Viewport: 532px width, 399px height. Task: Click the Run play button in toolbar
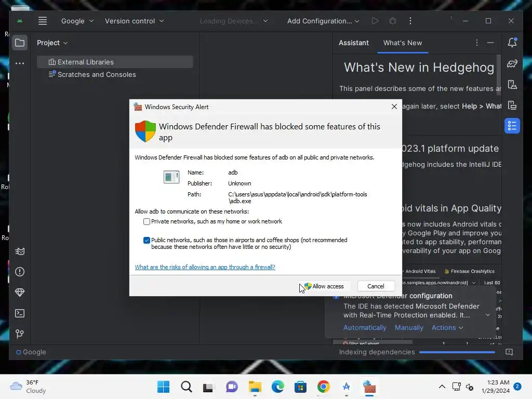pyautogui.click(x=375, y=21)
